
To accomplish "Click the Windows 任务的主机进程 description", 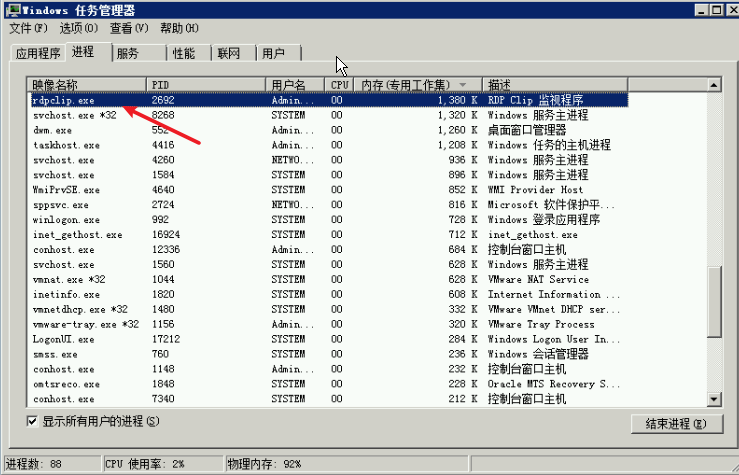I will 549,145.
